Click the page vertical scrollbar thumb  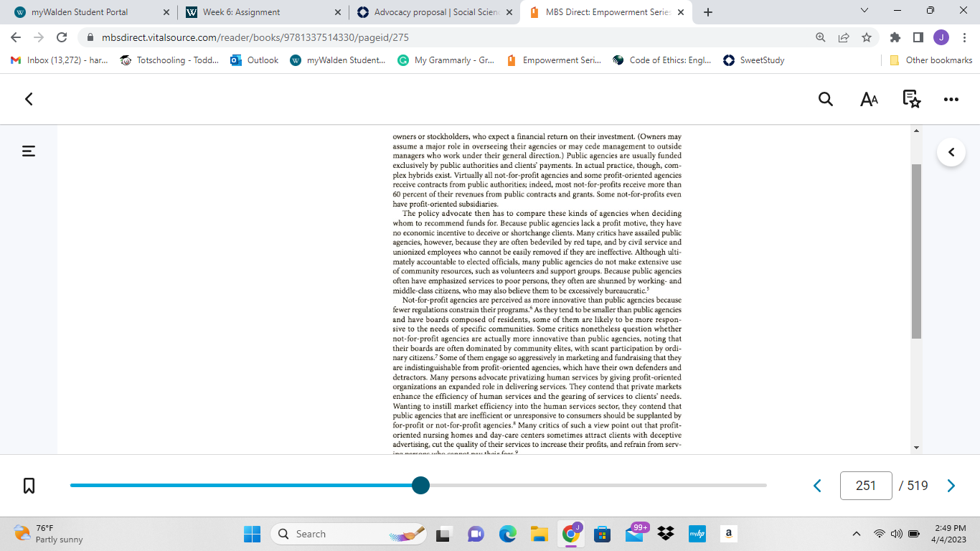(916, 251)
